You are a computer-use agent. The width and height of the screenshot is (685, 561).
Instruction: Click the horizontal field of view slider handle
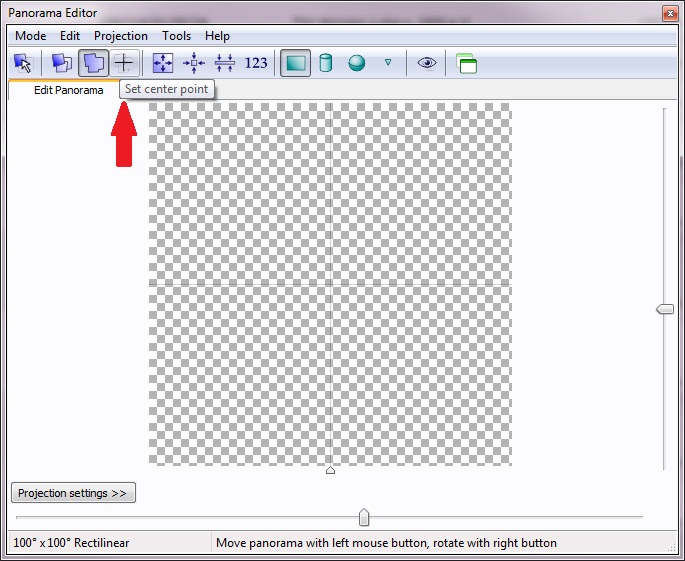tap(364, 517)
